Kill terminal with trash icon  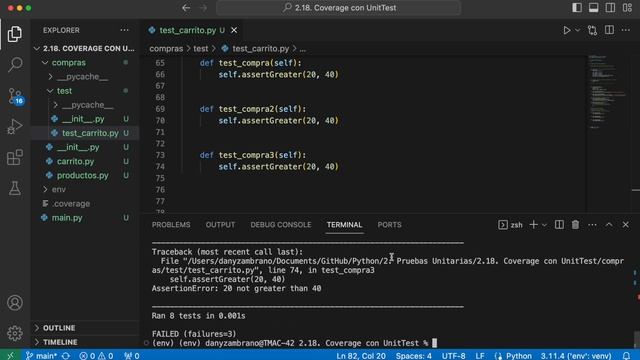click(x=576, y=225)
